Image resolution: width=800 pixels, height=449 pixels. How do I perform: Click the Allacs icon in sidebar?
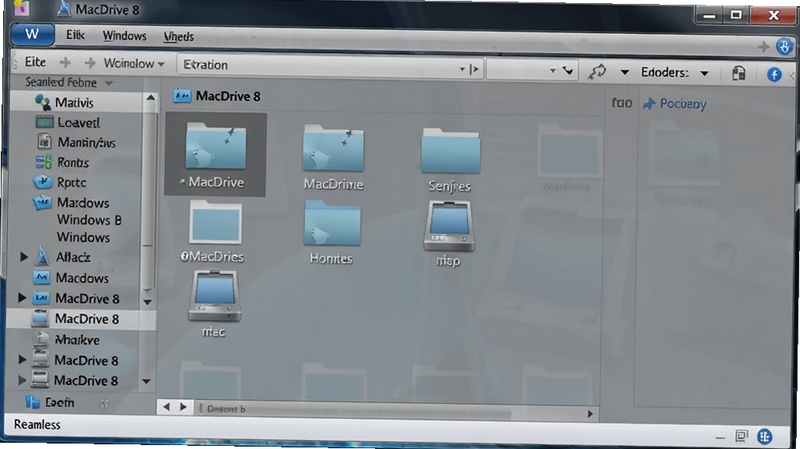(x=43, y=256)
